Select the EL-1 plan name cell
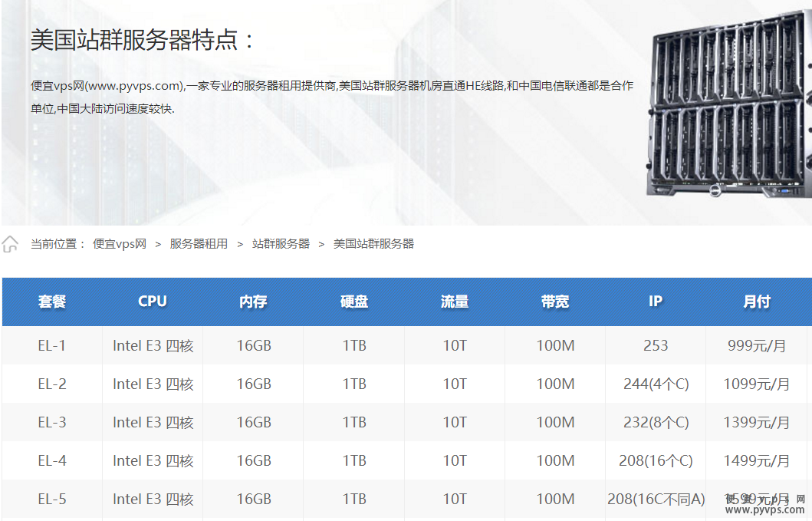812x521 pixels. click(52, 346)
